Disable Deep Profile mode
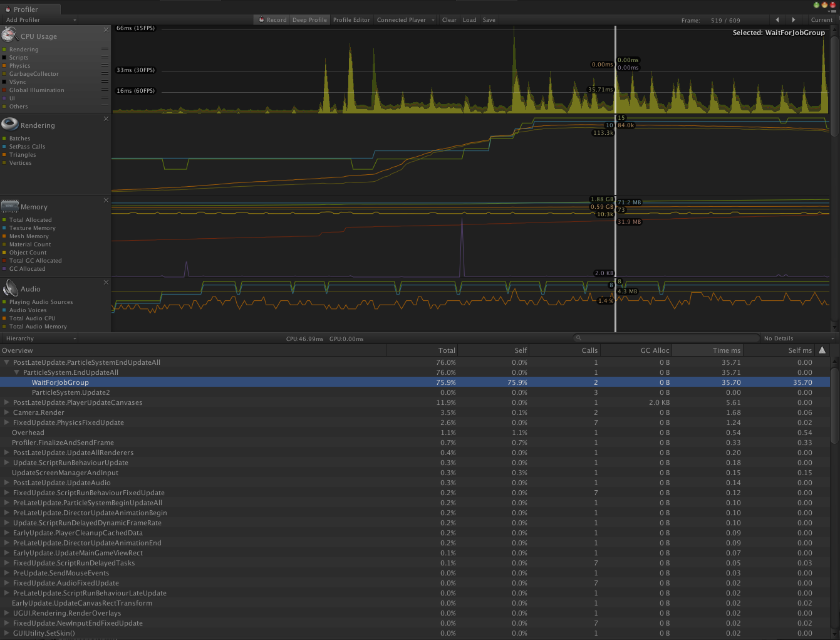This screenshot has height=640, width=840. pyautogui.click(x=309, y=20)
